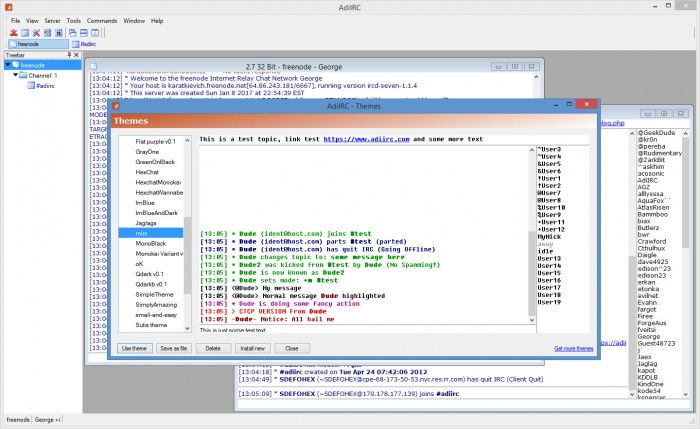This screenshot has width=700, height=429.
Task: Click the window icon of the freenode child window
Action: (x=93, y=67)
